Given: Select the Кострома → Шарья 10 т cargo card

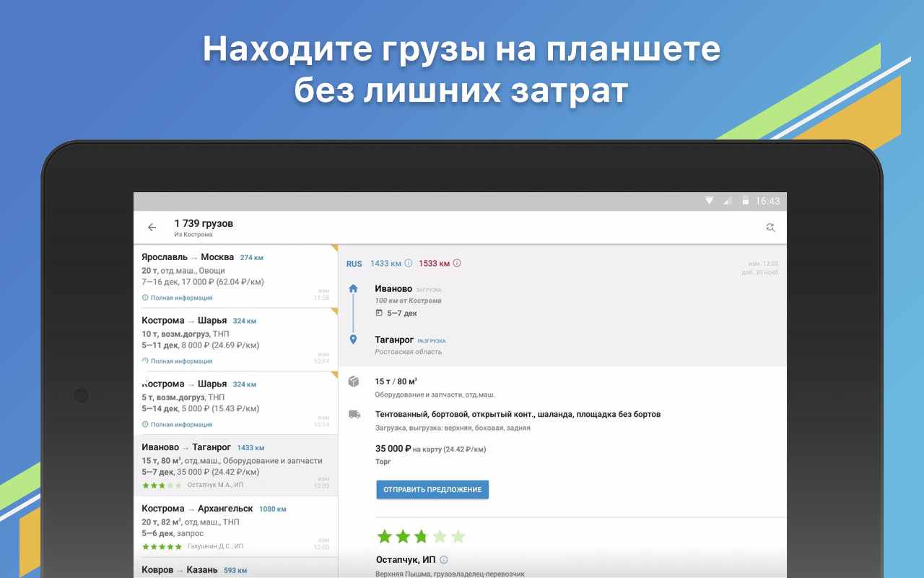Looking at the screenshot, I should [x=235, y=340].
